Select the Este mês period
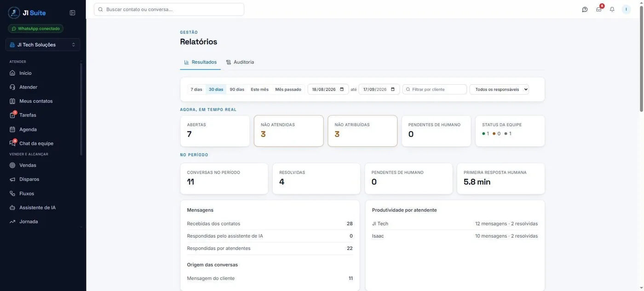 point(259,89)
